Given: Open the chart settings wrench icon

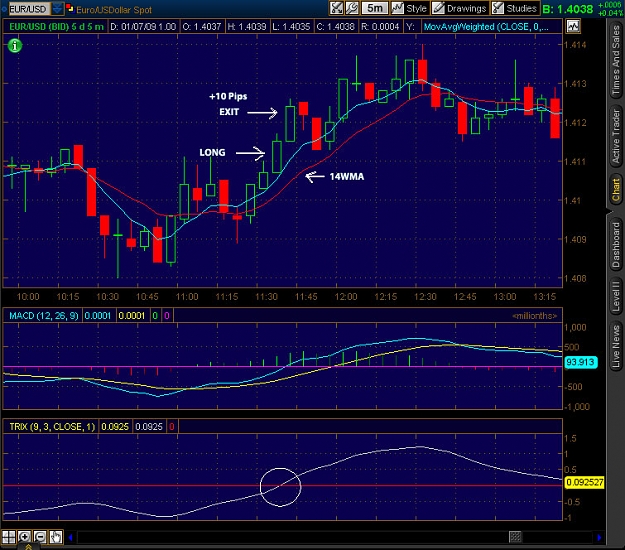Looking at the screenshot, I should click(x=352, y=8).
